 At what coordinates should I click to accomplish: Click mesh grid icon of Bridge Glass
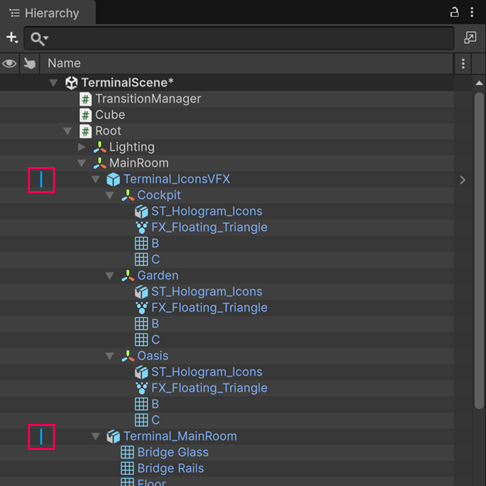pos(127,452)
